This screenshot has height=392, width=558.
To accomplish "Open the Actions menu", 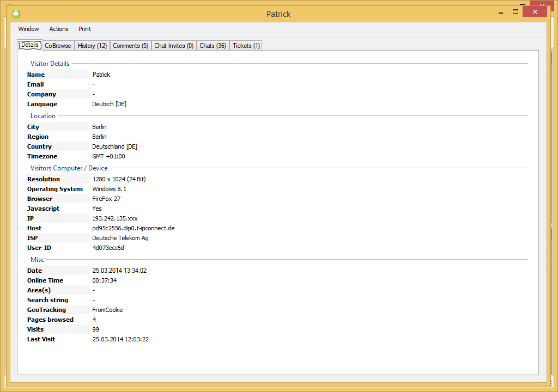I will pos(58,29).
